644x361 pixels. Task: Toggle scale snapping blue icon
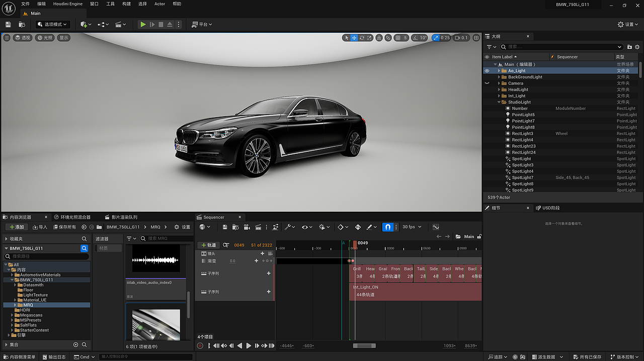(x=436, y=38)
